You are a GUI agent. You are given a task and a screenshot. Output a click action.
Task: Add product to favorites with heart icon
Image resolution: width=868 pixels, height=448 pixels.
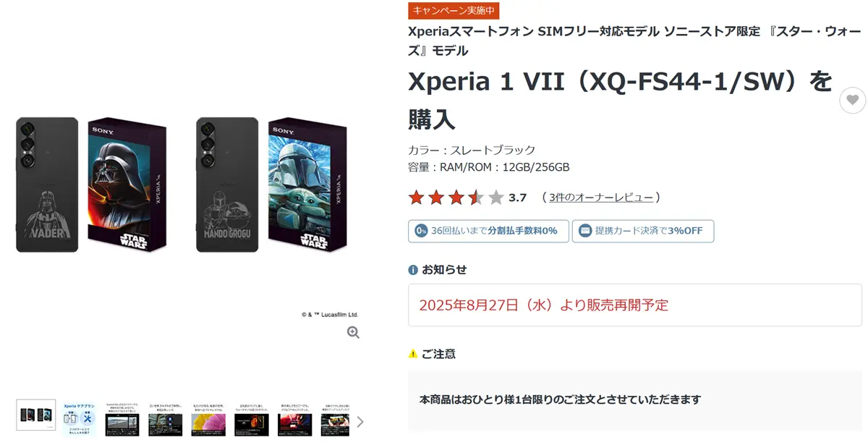(x=852, y=100)
